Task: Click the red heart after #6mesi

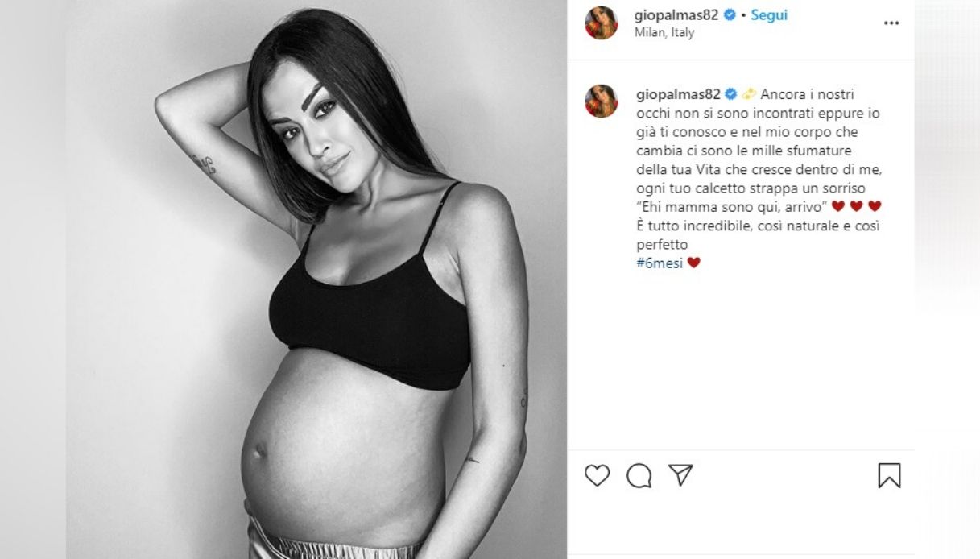Action: coord(693,263)
